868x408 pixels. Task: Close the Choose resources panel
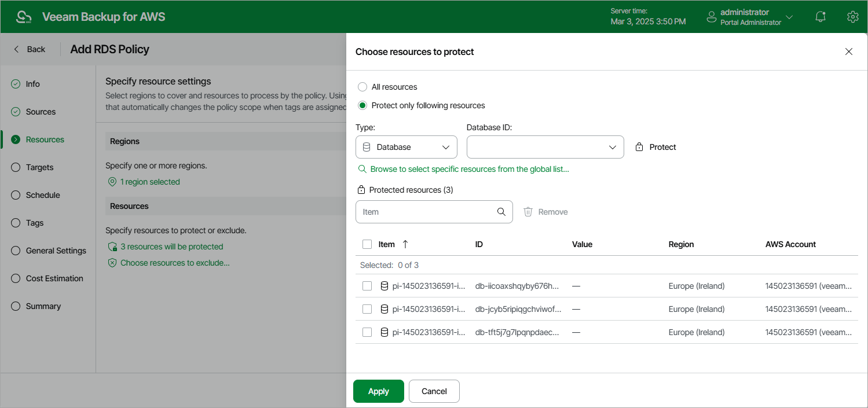click(x=849, y=52)
